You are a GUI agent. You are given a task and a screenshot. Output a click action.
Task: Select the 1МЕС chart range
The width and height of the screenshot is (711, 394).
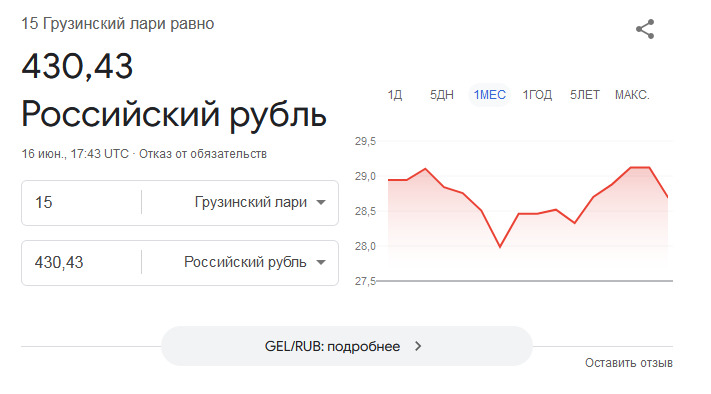click(x=490, y=95)
